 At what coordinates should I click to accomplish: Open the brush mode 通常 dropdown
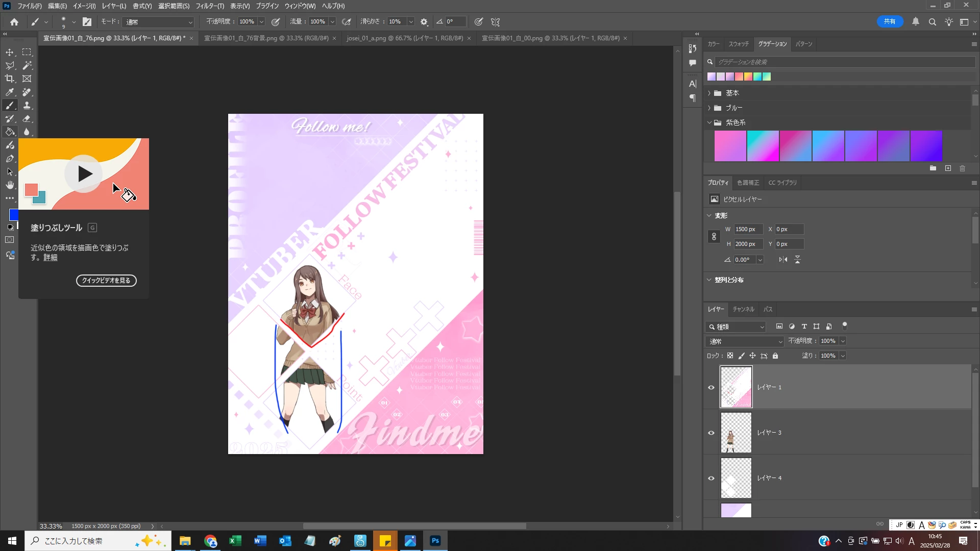(x=158, y=22)
